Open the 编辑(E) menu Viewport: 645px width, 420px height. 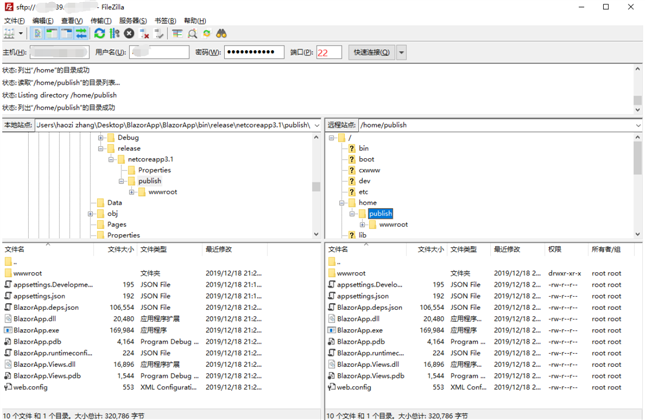(43, 21)
